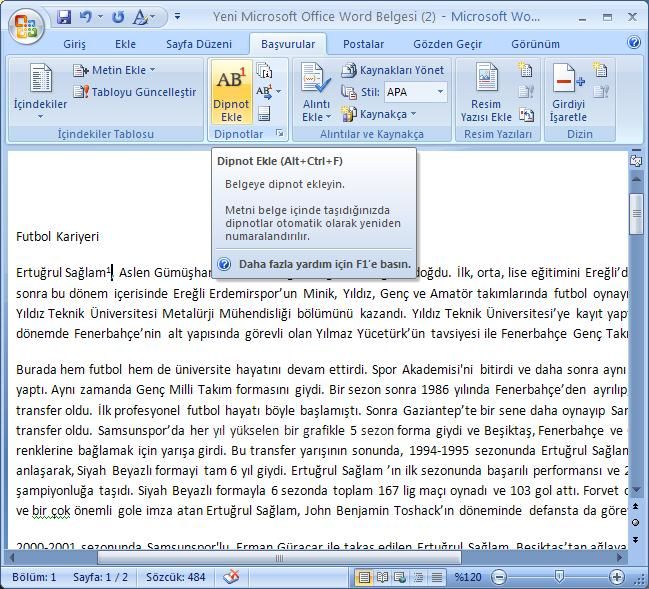Open the next footnote dropdown arrow

click(x=279, y=91)
